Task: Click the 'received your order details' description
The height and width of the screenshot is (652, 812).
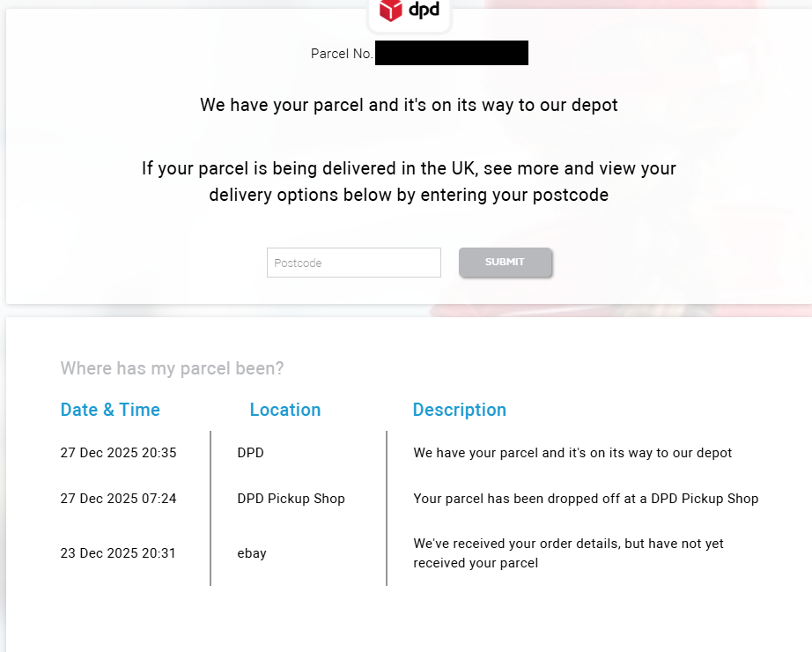Action: point(568,553)
